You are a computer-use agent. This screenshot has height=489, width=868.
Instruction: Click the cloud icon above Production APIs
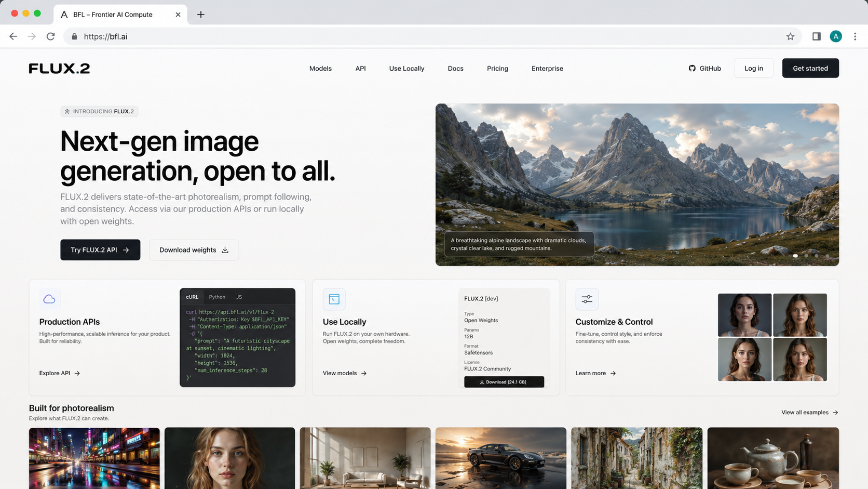click(x=49, y=299)
